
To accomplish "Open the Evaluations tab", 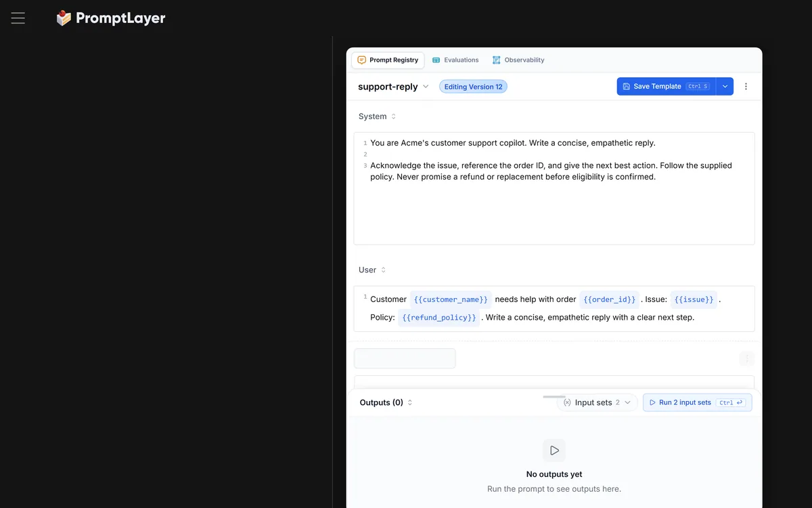I will pos(455,60).
